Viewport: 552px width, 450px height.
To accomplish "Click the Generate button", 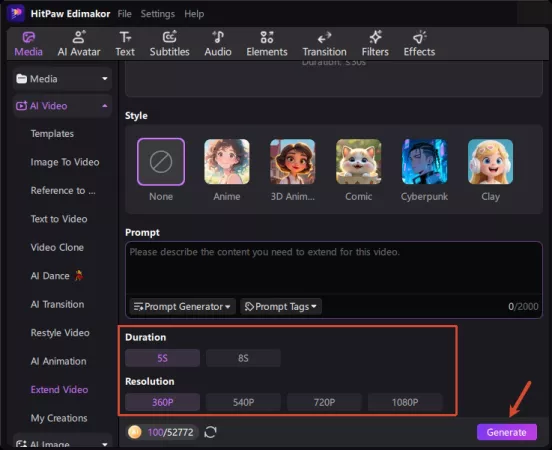I will coord(507,432).
